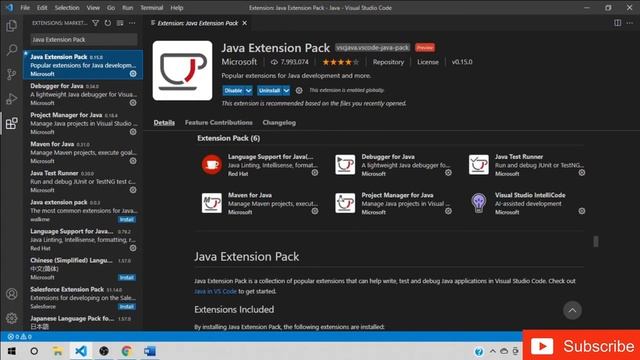Close the Java Extension Pack editor tab

click(x=244, y=23)
